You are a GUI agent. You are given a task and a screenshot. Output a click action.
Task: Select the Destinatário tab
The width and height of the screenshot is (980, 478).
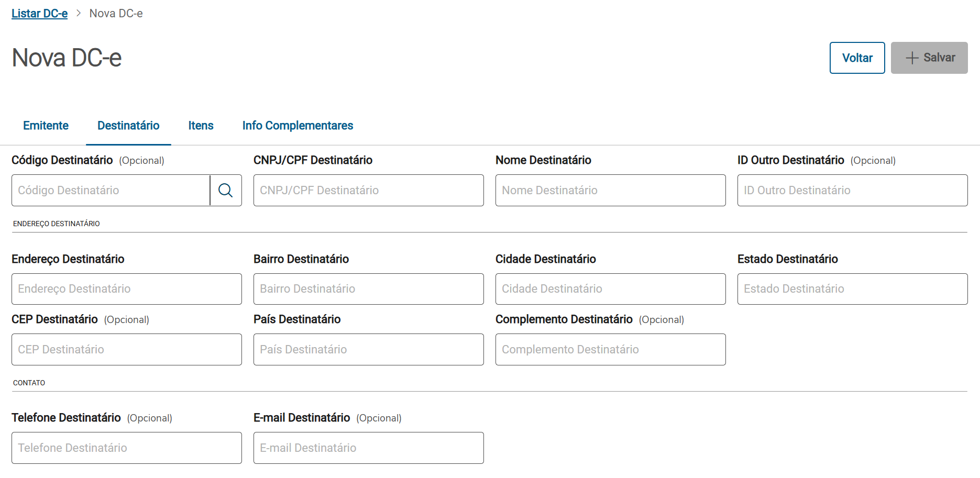point(128,126)
